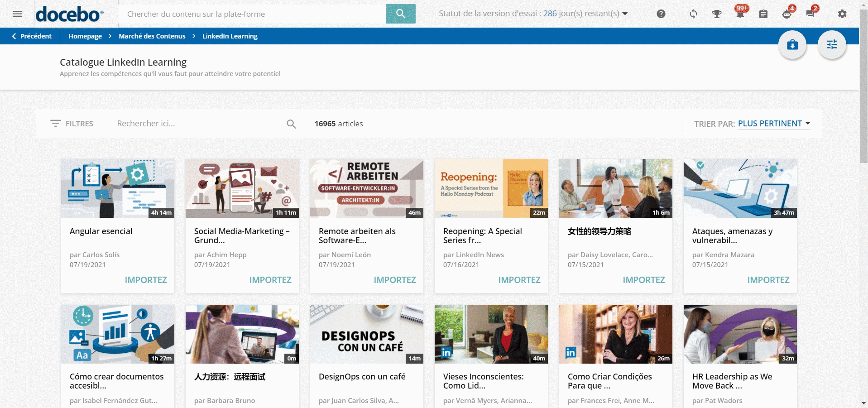The image size is (868, 408).
Task: Open the clipboard tasks icon
Action: pyautogui.click(x=763, y=14)
